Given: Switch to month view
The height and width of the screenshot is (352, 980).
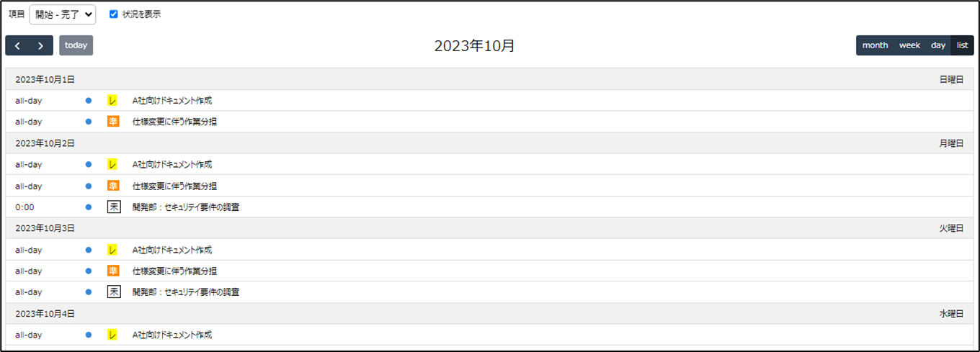Looking at the screenshot, I should click(x=875, y=45).
